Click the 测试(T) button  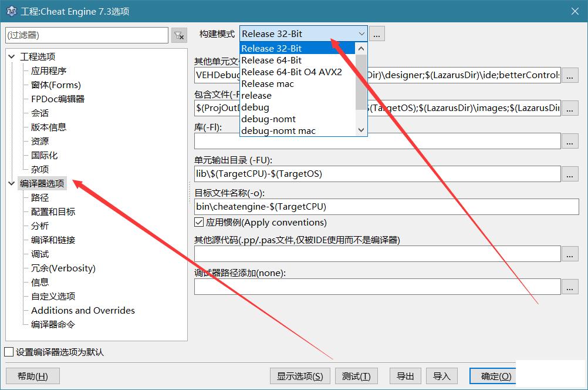(356, 376)
